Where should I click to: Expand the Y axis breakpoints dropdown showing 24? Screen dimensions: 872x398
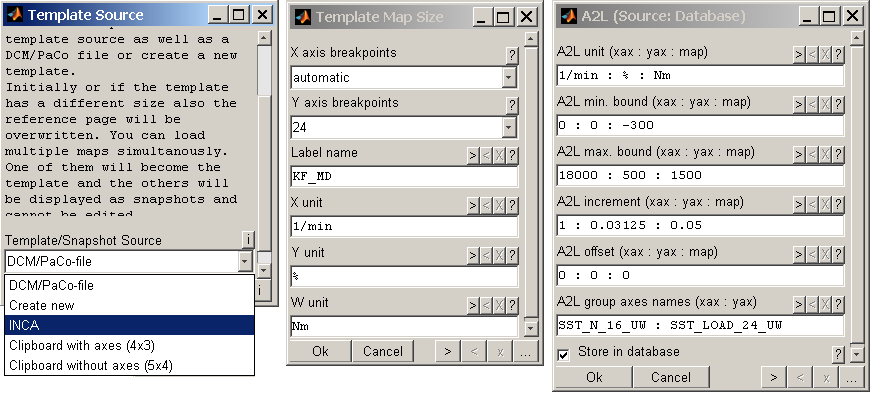(509, 128)
